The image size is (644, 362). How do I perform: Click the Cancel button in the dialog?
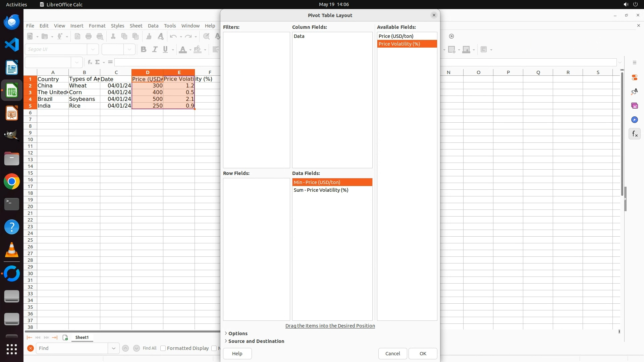[x=392, y=354]
